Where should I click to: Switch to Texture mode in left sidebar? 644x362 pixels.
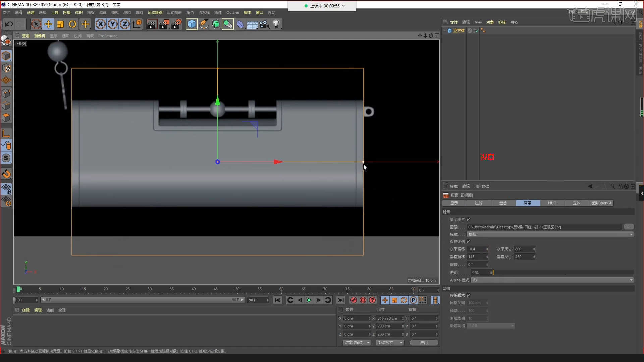(x=6, y=68)
